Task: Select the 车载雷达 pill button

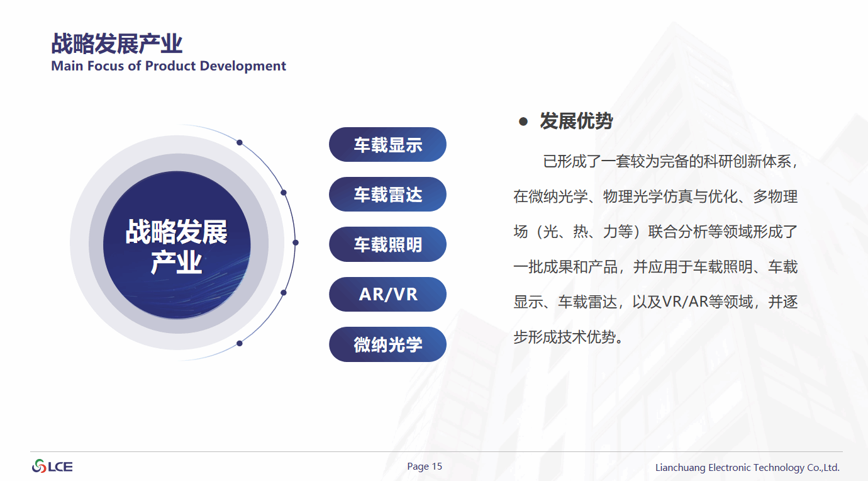Action: (387, 195)
